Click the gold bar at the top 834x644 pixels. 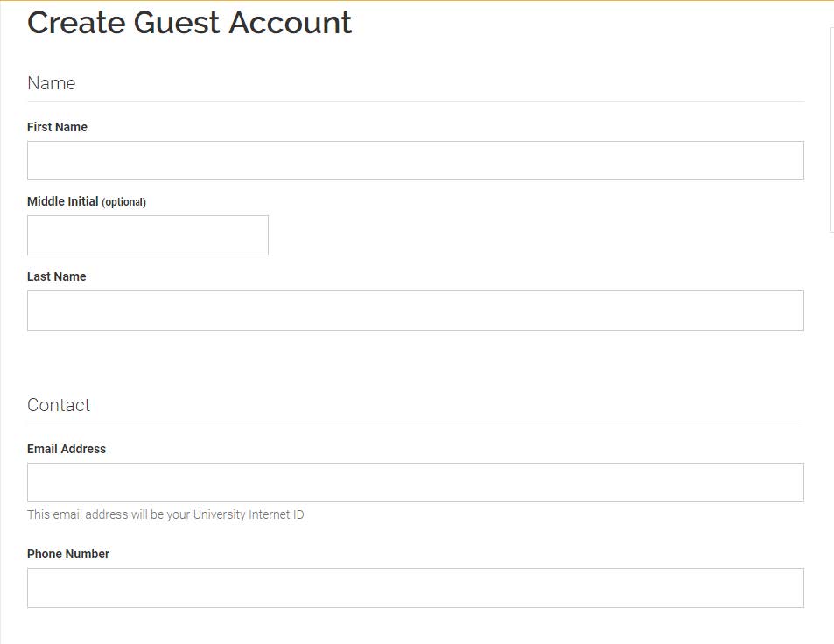pyautogui.click(x=417, y=2)
